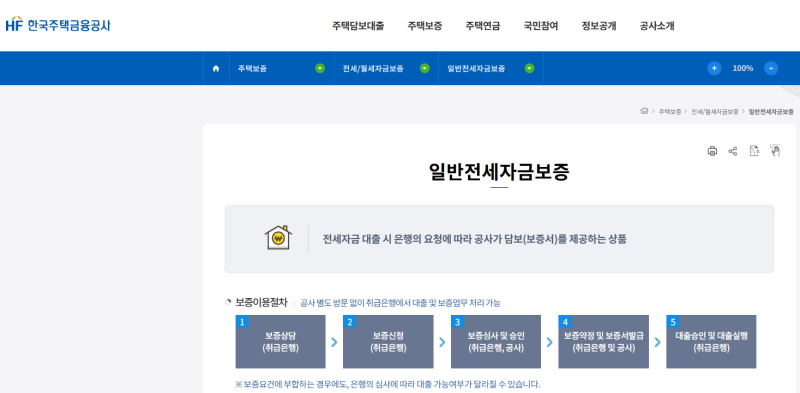Click the 전세자금 대출 시 description text

(474, 239)
